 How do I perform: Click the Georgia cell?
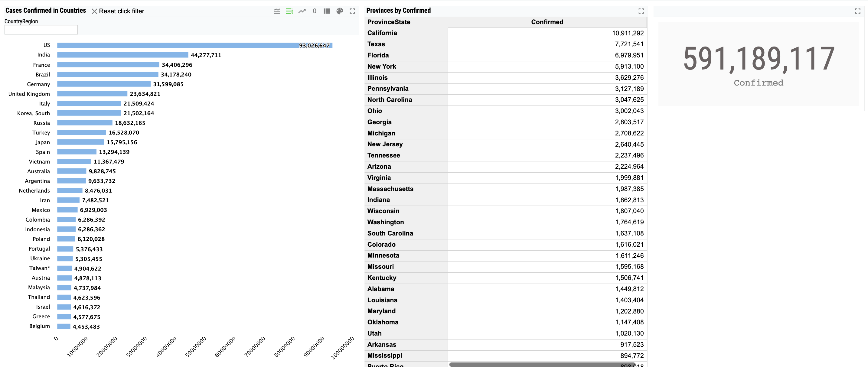406,122
